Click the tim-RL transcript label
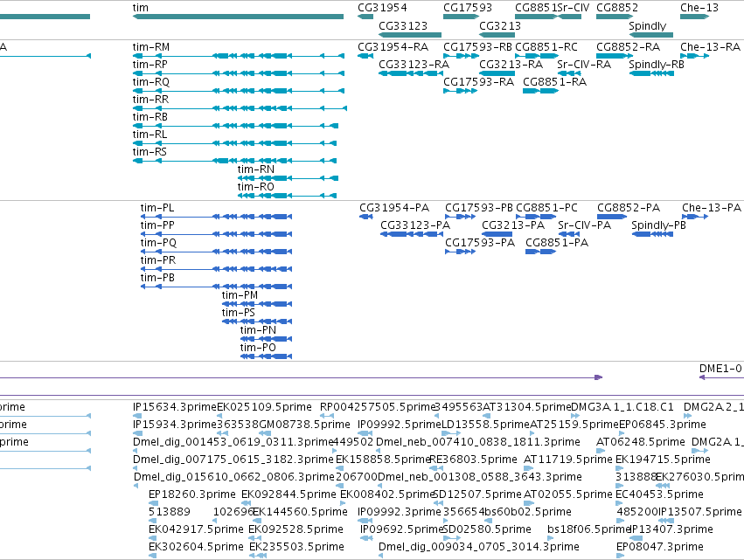The height and width of the screenshot is (560, 744). coord(150,135)
